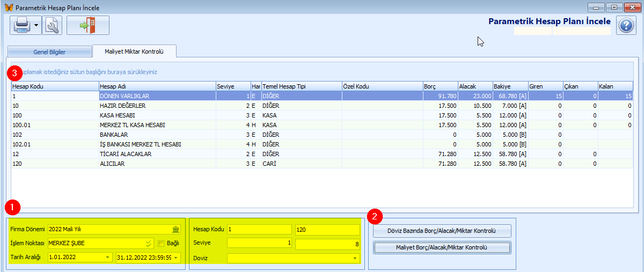Select the ALICILAR row
Screen dimensions: 644x272
[322, 164]
